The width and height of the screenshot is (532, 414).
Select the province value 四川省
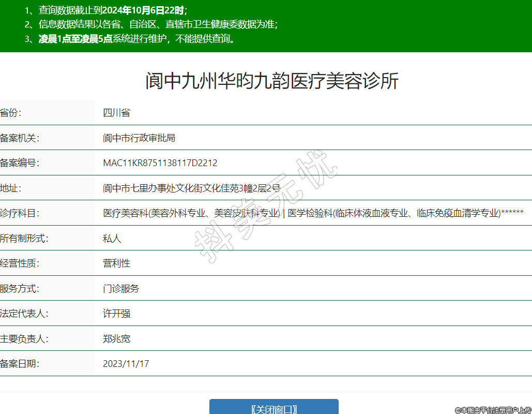click(x=116, y=113)
